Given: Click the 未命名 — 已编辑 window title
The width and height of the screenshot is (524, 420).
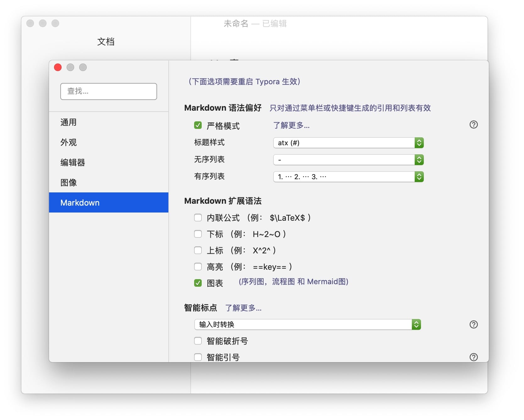Looking at the screenshot, I should click(x=255, y=24).
